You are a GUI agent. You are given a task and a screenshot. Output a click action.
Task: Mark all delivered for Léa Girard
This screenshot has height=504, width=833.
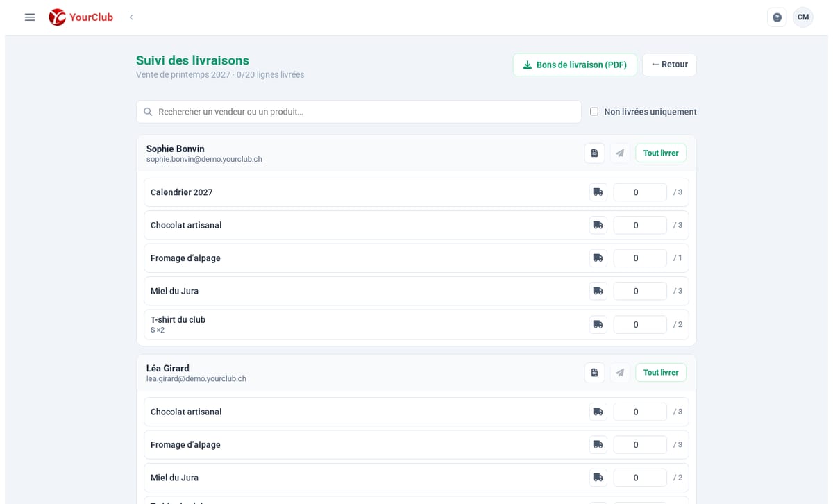click(x=661, y=373)
